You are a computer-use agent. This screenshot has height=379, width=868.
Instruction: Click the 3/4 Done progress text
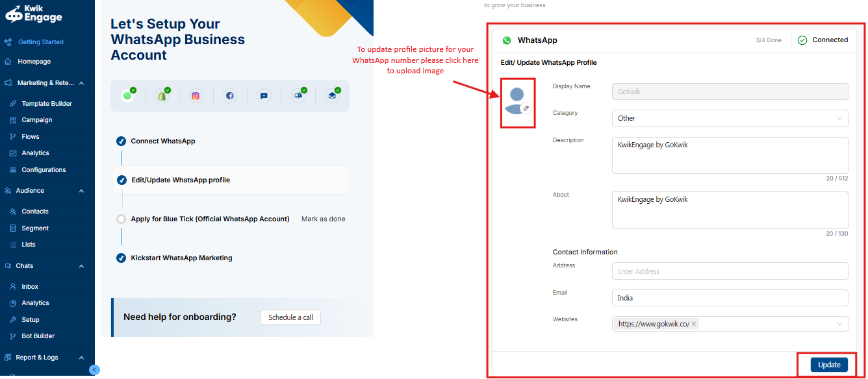[x=769, y=40]
